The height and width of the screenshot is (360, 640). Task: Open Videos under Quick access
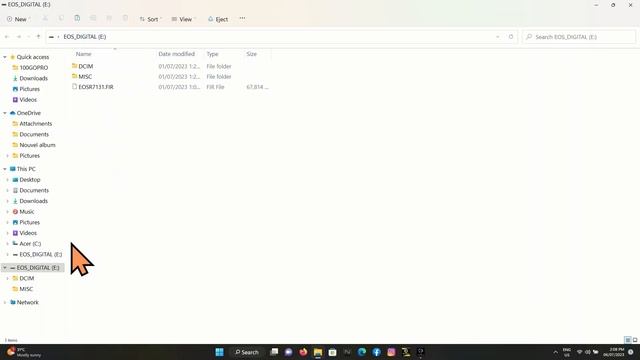point(28,100)
